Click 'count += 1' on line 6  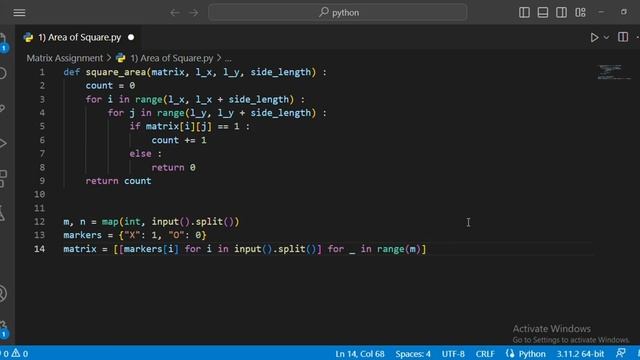tap(179, 140)
